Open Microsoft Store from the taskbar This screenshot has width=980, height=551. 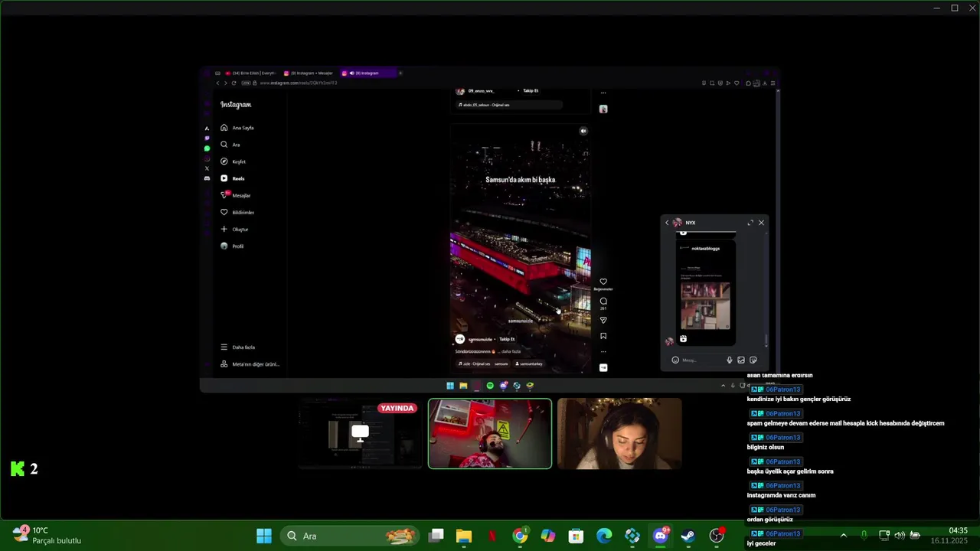pyautogui.click(x=577, y=536)
